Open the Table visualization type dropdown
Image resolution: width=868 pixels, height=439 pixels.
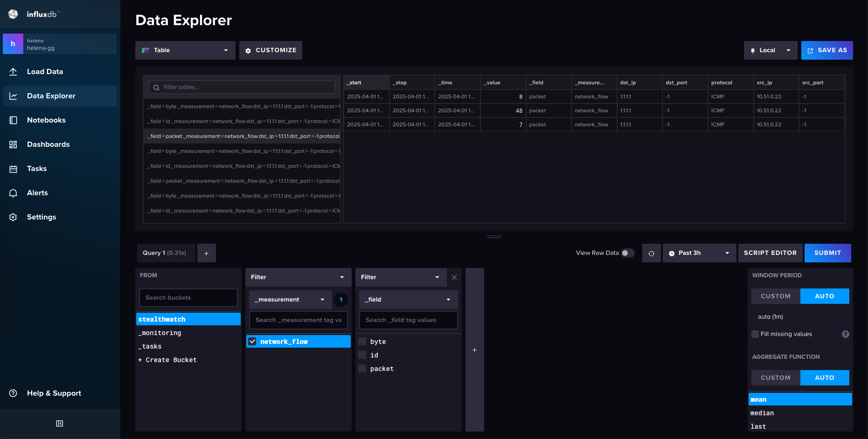point(185,50)
